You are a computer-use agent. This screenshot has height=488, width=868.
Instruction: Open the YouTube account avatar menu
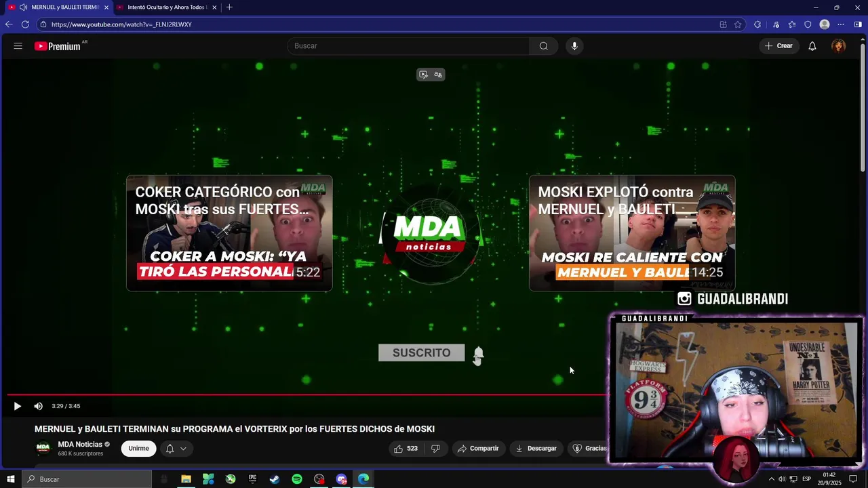(x=839, y=46)
